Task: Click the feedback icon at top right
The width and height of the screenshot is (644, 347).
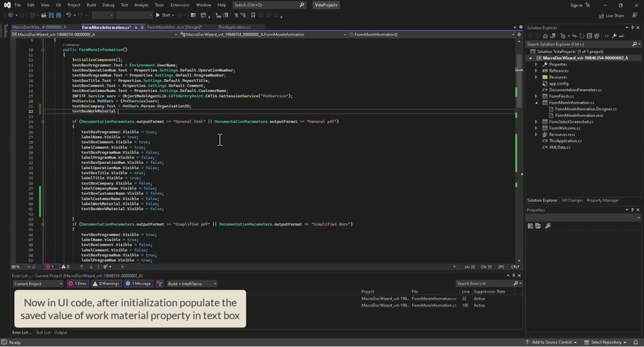Action: tap(635, 15)
